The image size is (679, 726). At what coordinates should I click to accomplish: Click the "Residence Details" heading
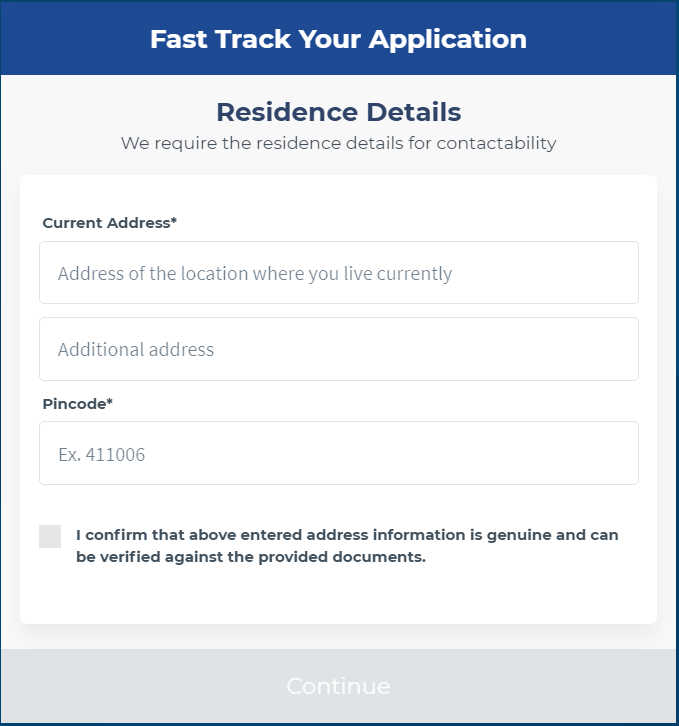[338, 111]
